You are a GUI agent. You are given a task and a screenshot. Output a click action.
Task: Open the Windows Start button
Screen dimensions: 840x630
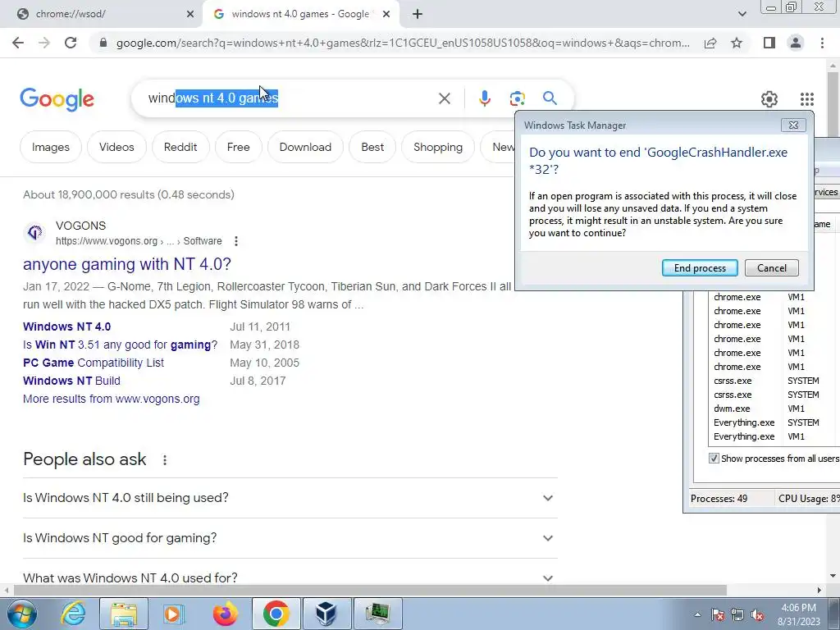(x=21, y=614)
